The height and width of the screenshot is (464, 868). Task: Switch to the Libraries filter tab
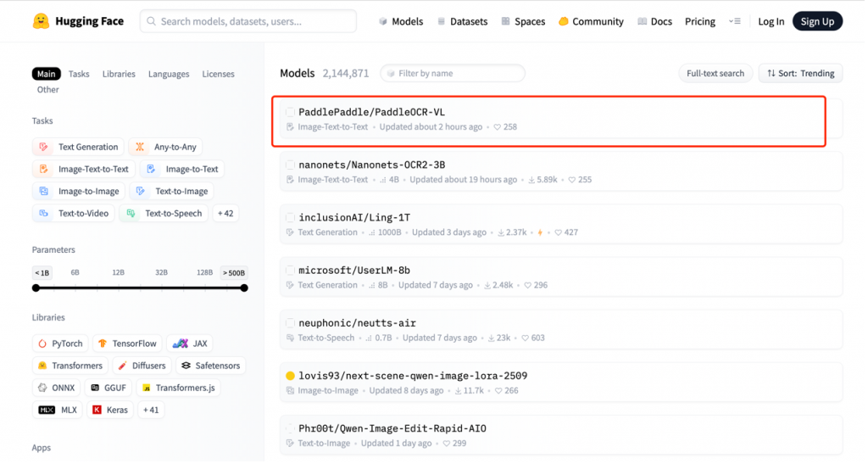(119, 74)
